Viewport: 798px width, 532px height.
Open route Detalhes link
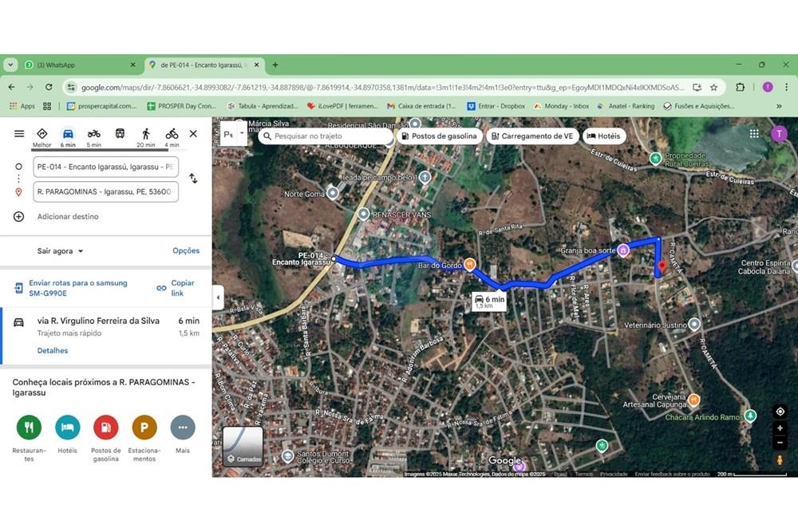point(52,350)
